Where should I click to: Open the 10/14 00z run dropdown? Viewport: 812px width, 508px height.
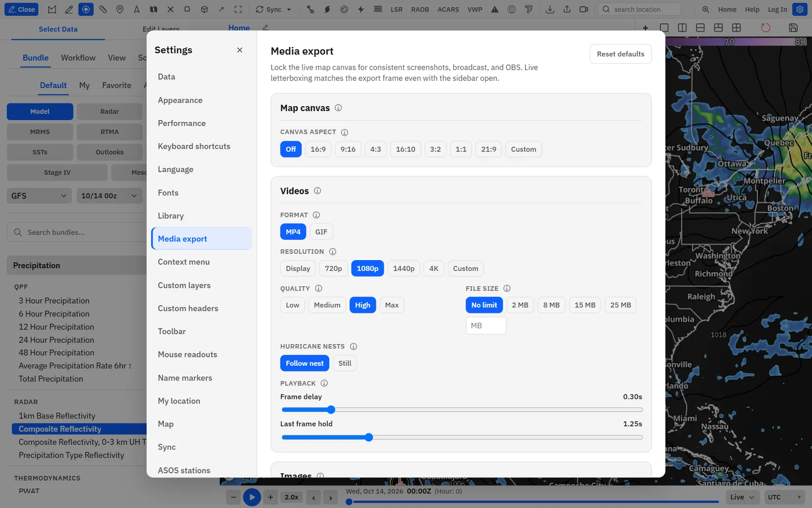tap(109, 196)
